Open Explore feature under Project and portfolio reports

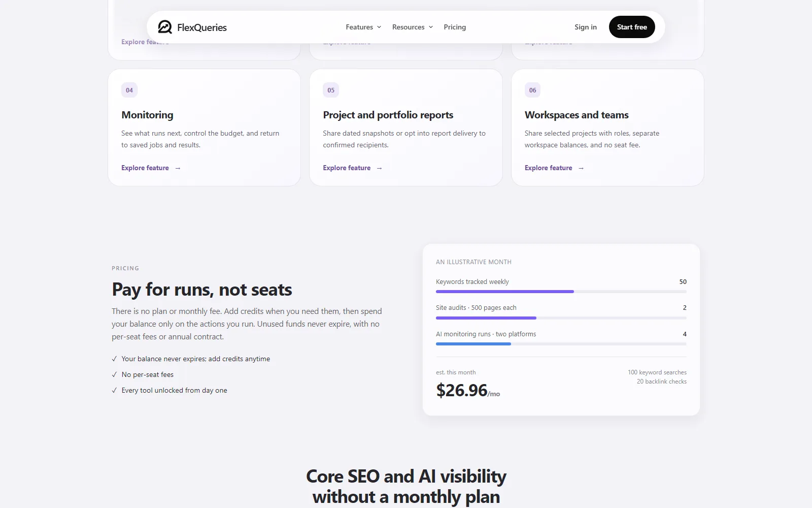click(x=352, y=168)
